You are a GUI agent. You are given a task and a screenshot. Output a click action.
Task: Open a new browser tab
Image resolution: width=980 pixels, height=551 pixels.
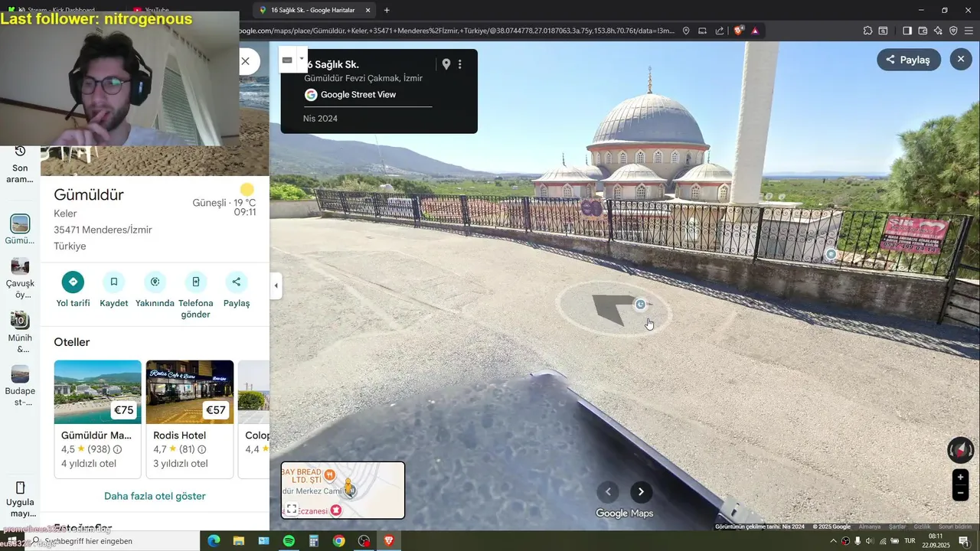(x=387, y=10)
